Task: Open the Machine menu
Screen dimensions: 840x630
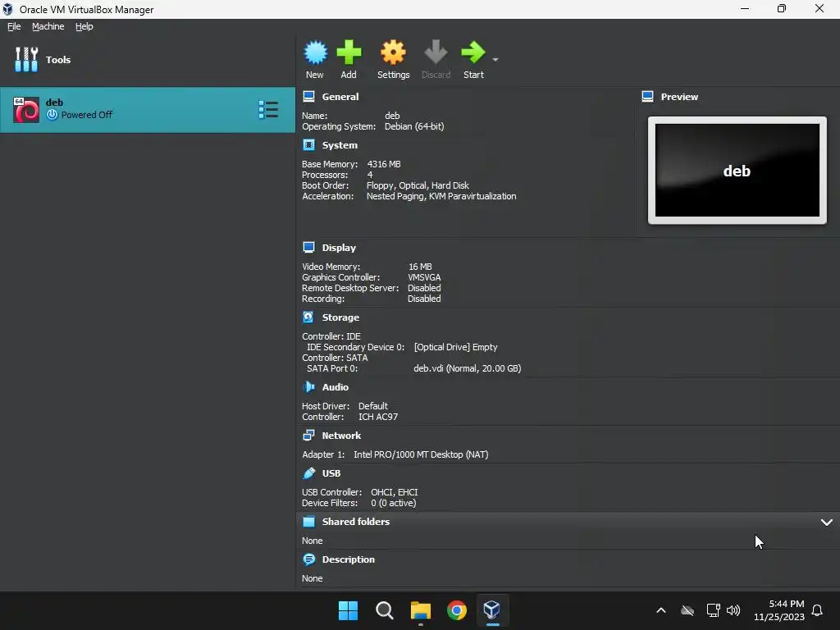Action: 48,26
